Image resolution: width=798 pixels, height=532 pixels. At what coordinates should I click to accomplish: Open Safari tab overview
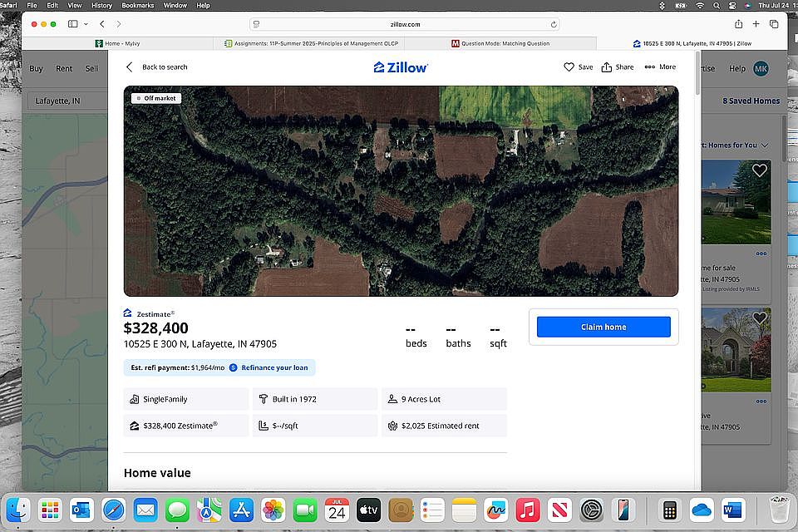click(774, 24)
